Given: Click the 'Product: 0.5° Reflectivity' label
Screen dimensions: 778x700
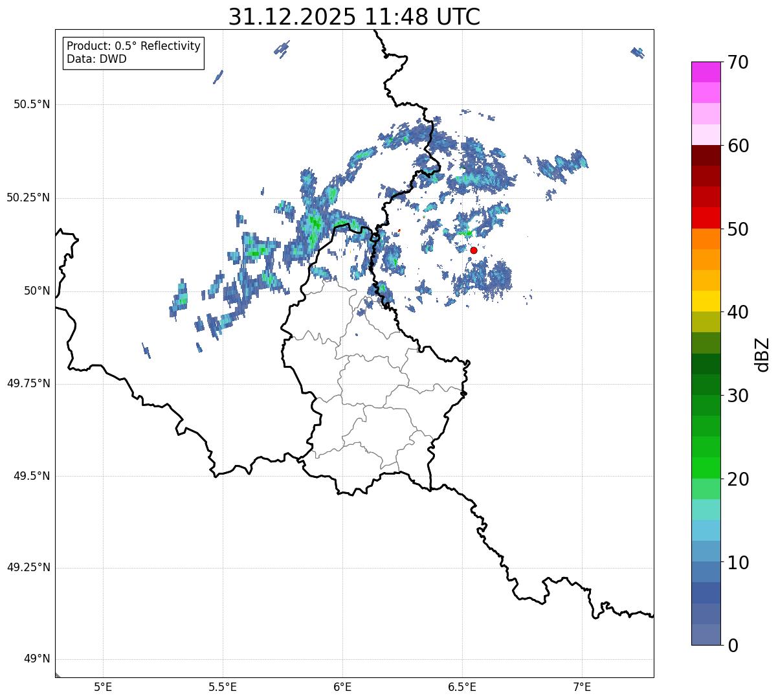Looking at the screenshot, I should point(133,47).
